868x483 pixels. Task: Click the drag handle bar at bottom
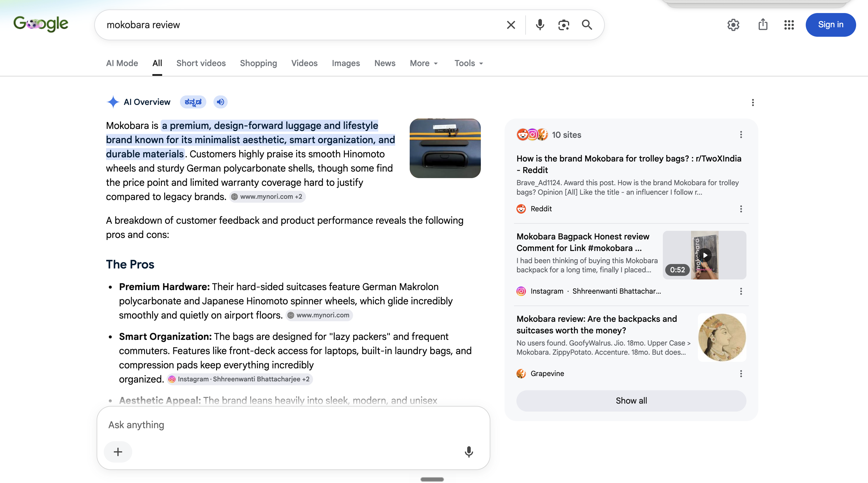point(432,479)
